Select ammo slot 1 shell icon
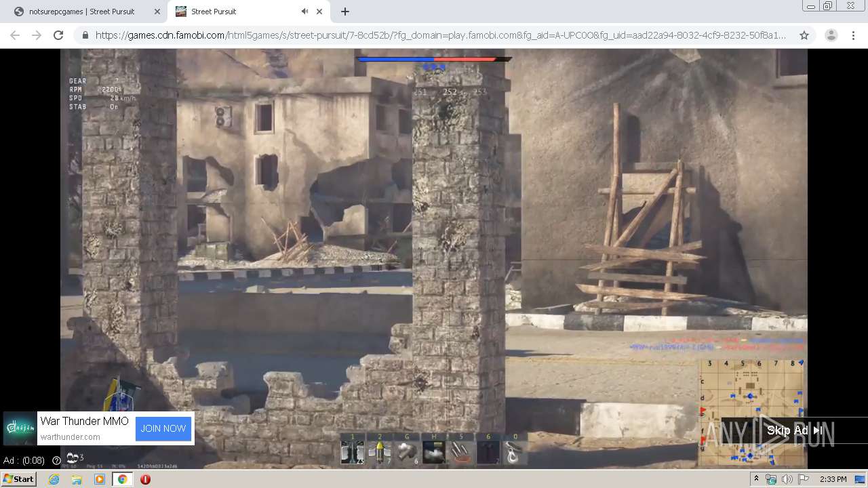The height and width of the screenshot is (488, 868). coord(352,452)
